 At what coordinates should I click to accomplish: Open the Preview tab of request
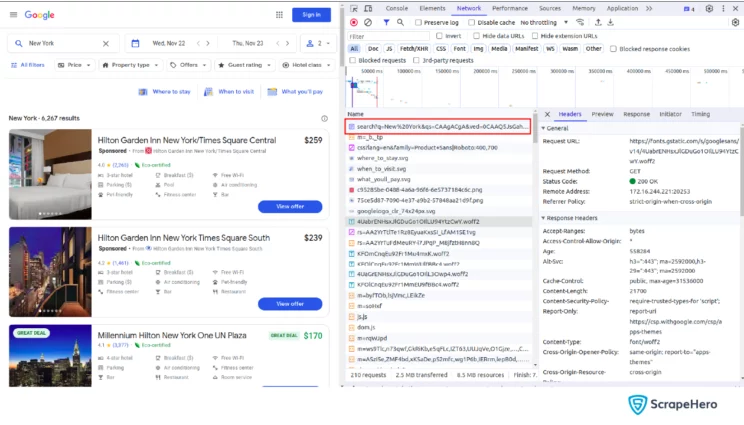tap(603, 114)
